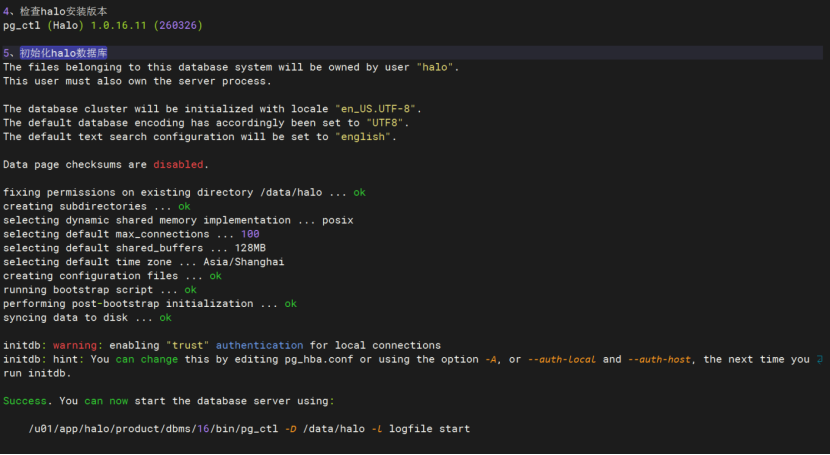The image size is (830, 455).
Task: Click the red 'warning' word in initdb line
Action: click(x=75, y=345)
